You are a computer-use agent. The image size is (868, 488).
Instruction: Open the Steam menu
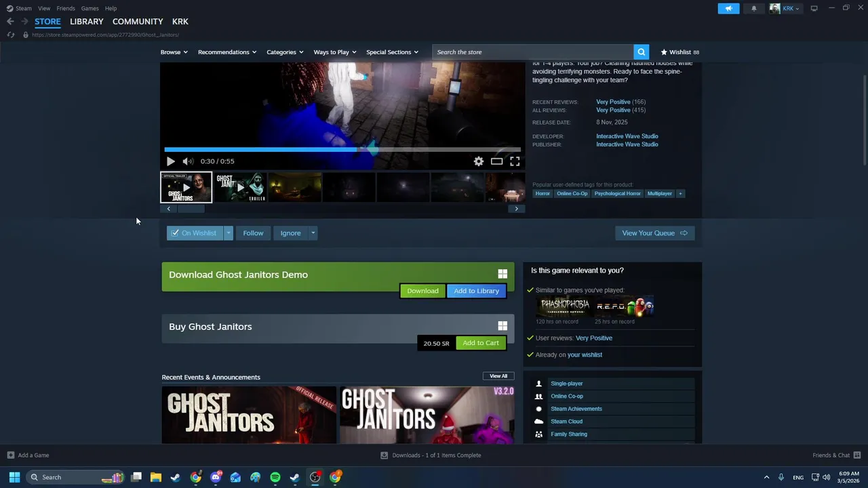click(19, 8)
